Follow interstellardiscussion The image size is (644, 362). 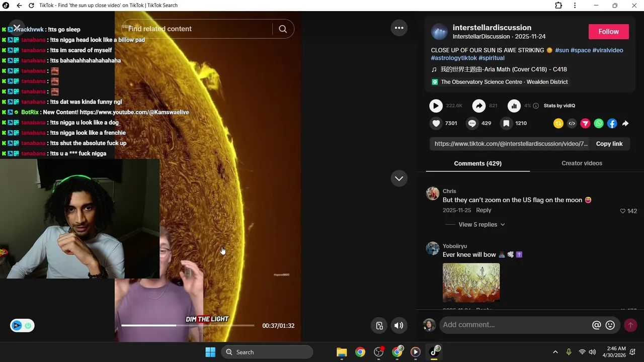[x=608, y=32]
